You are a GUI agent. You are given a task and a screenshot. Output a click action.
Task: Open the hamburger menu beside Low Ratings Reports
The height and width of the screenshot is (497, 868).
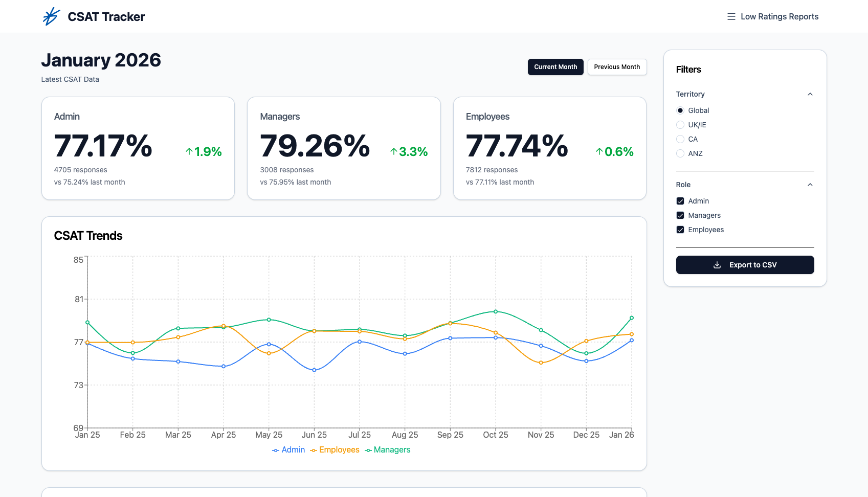coord(730,16)
